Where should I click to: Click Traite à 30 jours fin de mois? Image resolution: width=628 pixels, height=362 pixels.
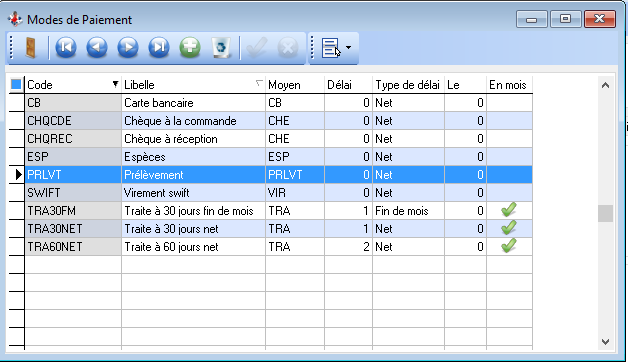193,211
